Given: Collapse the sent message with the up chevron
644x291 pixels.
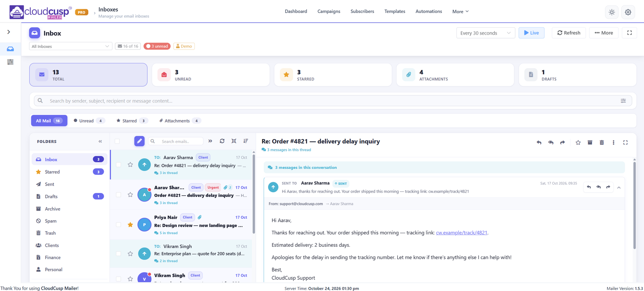Looking at the screenshot, I should (619, 187).
